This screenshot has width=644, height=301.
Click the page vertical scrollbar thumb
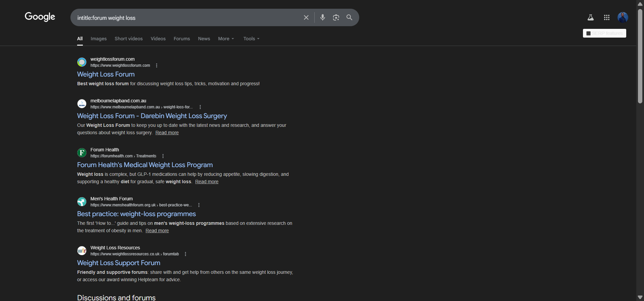coord(640,55)
